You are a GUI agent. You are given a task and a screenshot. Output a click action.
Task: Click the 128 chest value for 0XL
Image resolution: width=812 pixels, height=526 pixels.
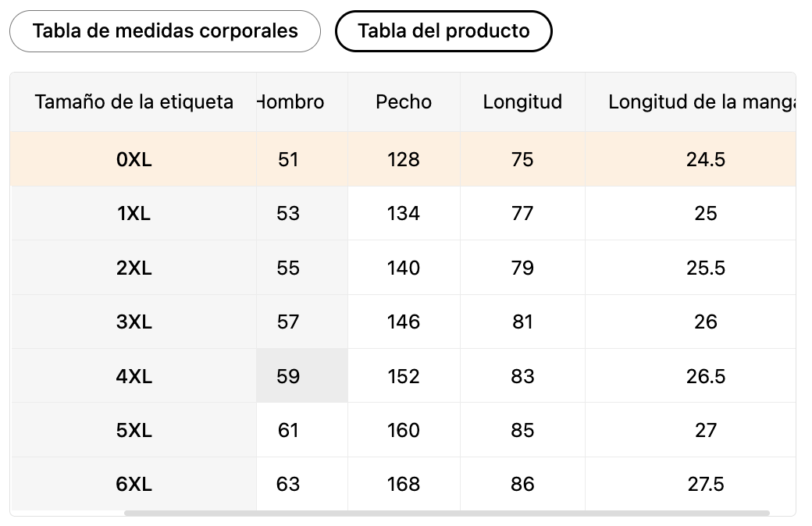click(x=404, y=159)
